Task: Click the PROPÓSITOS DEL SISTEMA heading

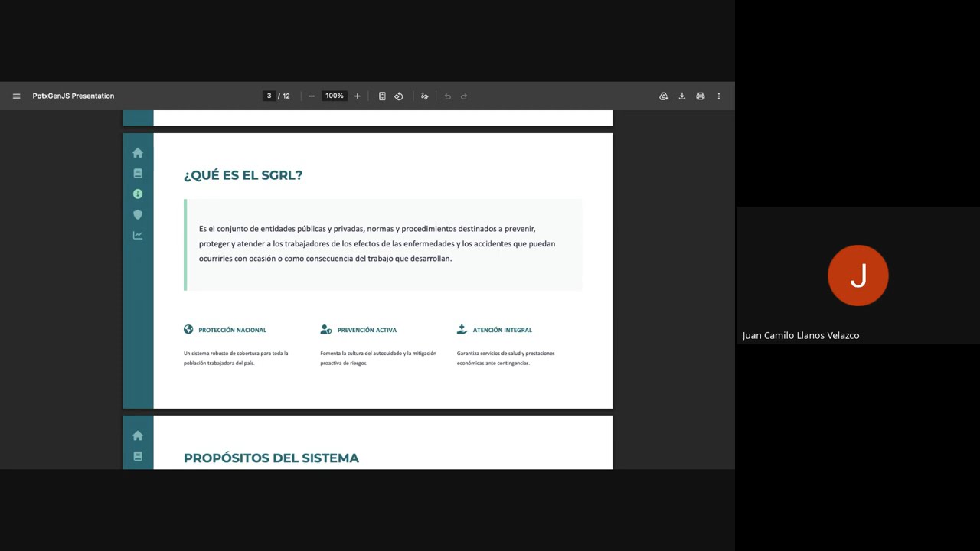Action: (x=271, y=458)
